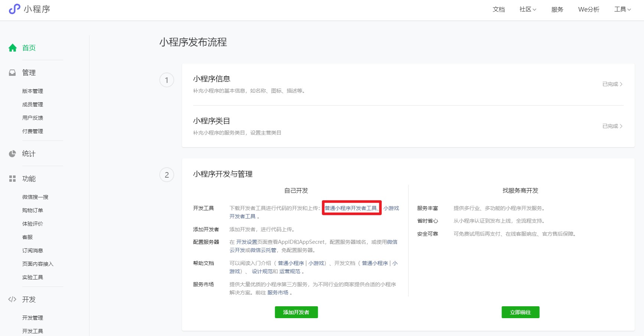Open 服务市场 link in description
Screen dimensions: 644x336
coord(278,293)
